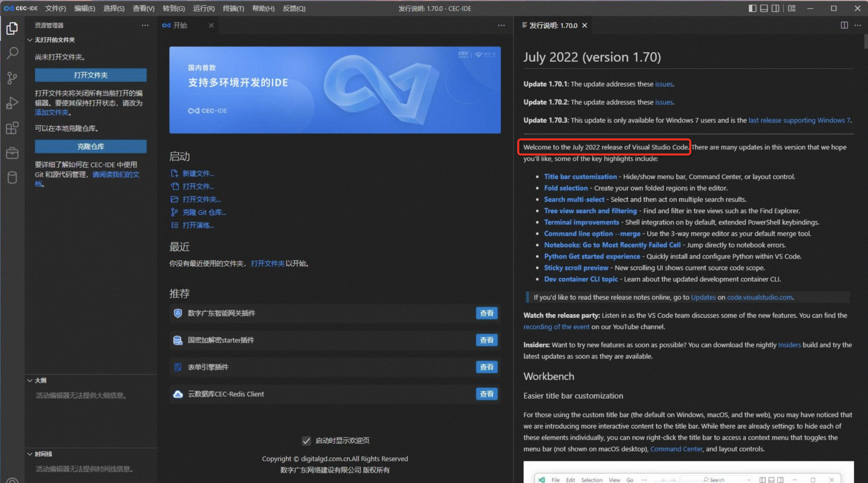
Task: Open the 转到(G) menu
Action: [174, 8]
